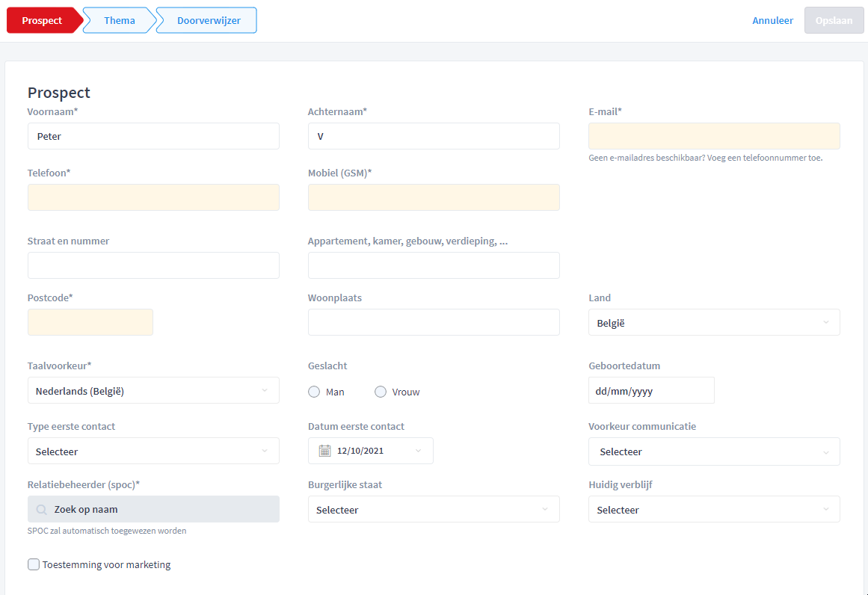The width and height of the screenshot is (868, 595).
Task: Click the Annuleer link
Action: (x=772, y=20)
